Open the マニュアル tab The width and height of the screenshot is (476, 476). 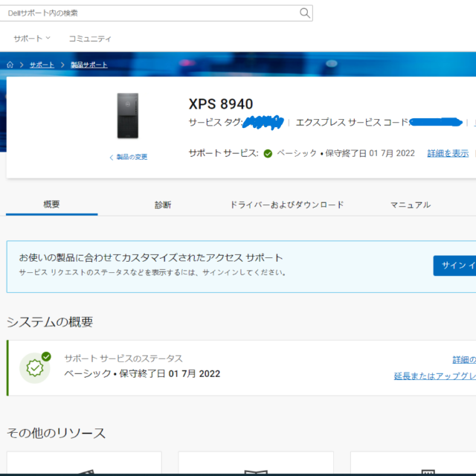pos(411,205)
